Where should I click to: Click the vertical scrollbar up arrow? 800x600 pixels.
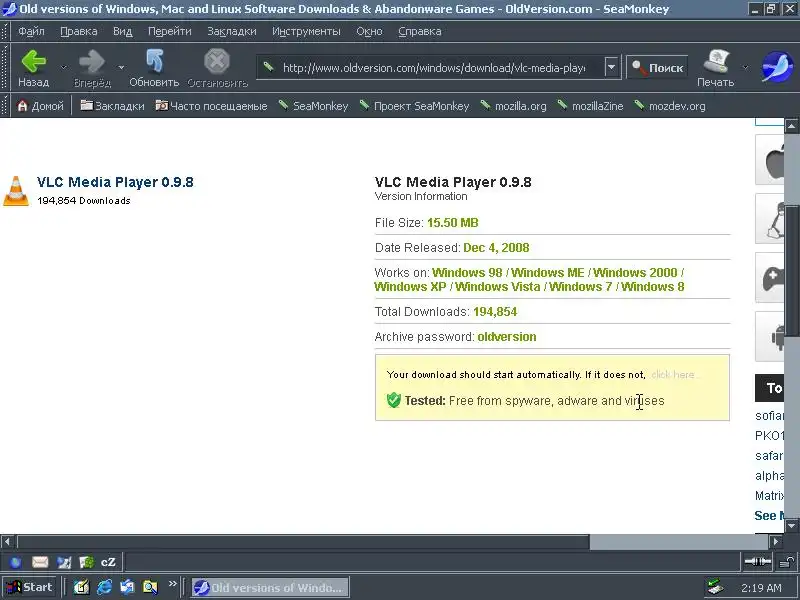pyautogui.click(x=792, y=125)
